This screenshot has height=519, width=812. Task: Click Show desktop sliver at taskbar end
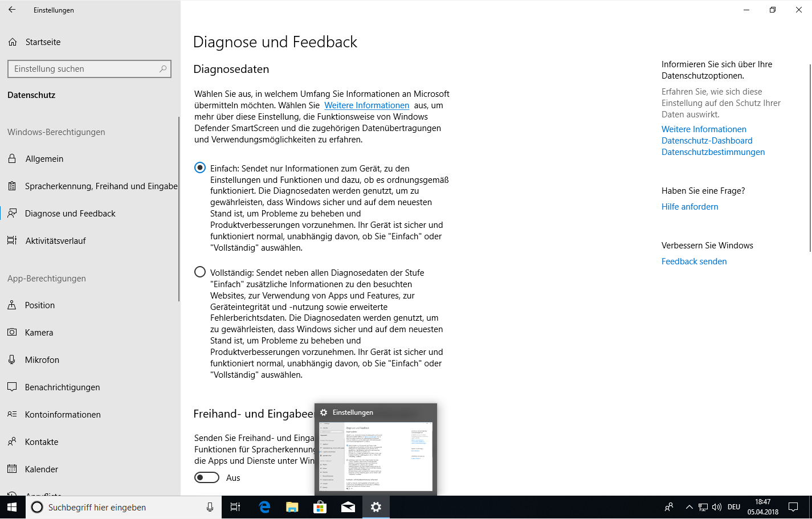[810, 507]
